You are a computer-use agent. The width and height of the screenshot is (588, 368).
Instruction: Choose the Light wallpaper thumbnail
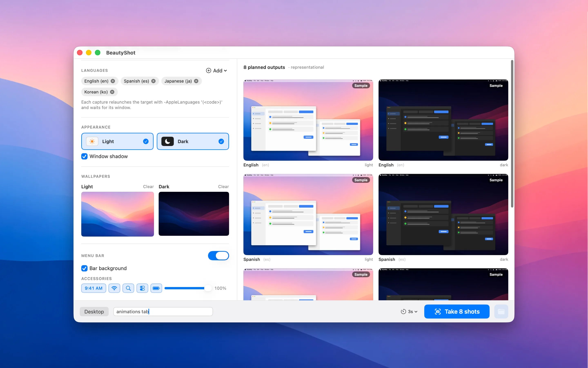pos(118,214)
